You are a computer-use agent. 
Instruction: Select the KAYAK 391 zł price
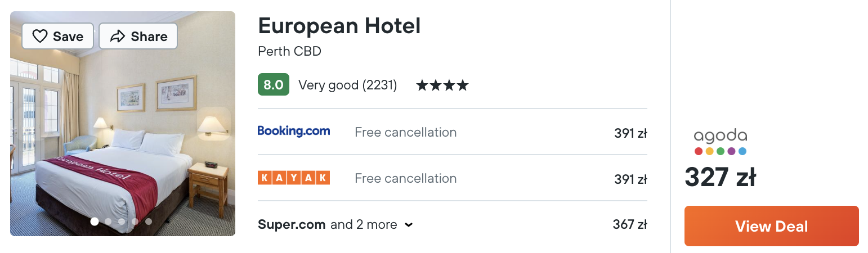click(x=630, y=179)
